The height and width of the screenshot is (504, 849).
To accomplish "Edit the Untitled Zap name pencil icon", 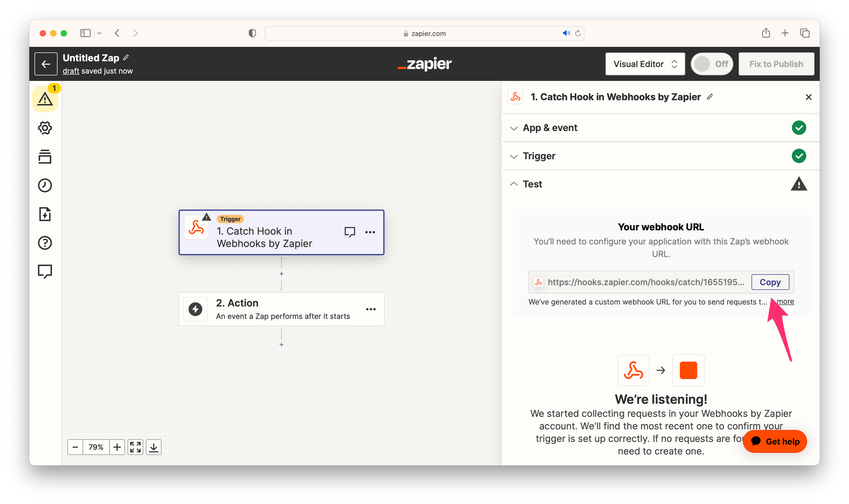I will 126,58.
